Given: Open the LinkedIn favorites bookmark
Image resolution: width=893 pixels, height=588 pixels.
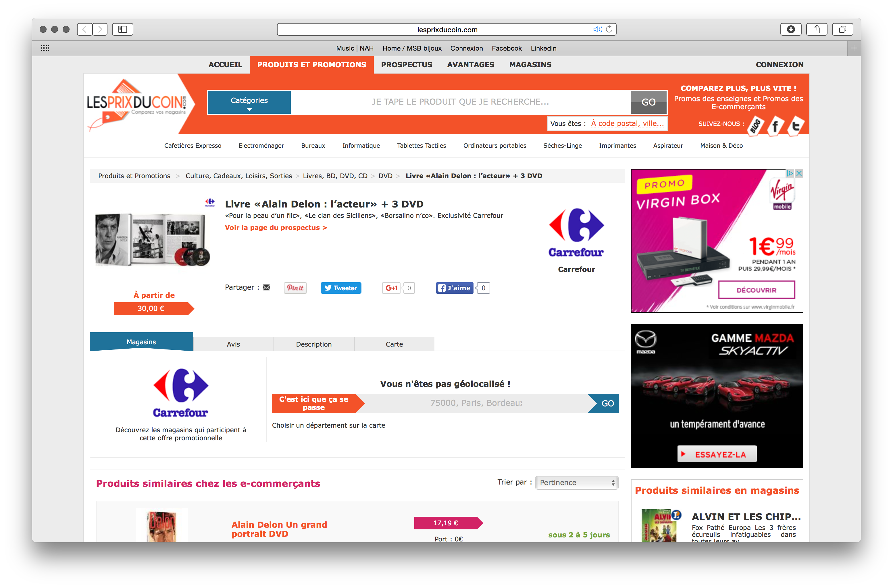Looking at the screenshot, I should (543, 48).
